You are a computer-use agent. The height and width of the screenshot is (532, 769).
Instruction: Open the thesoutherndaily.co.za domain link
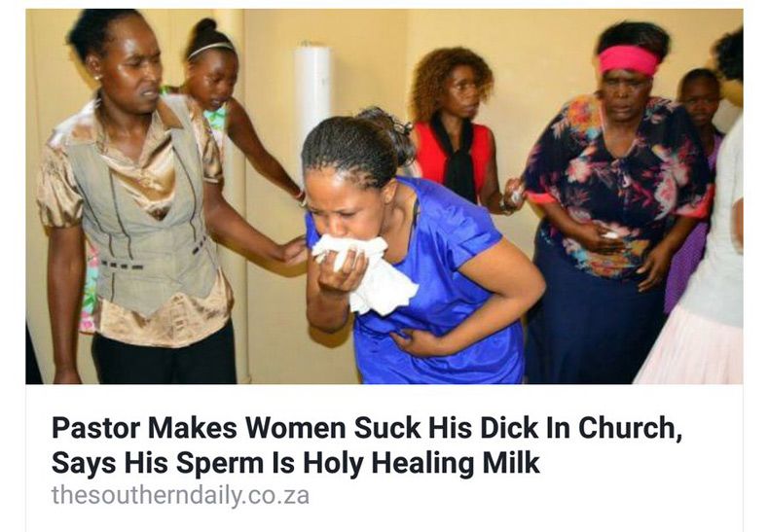(180, 495)
